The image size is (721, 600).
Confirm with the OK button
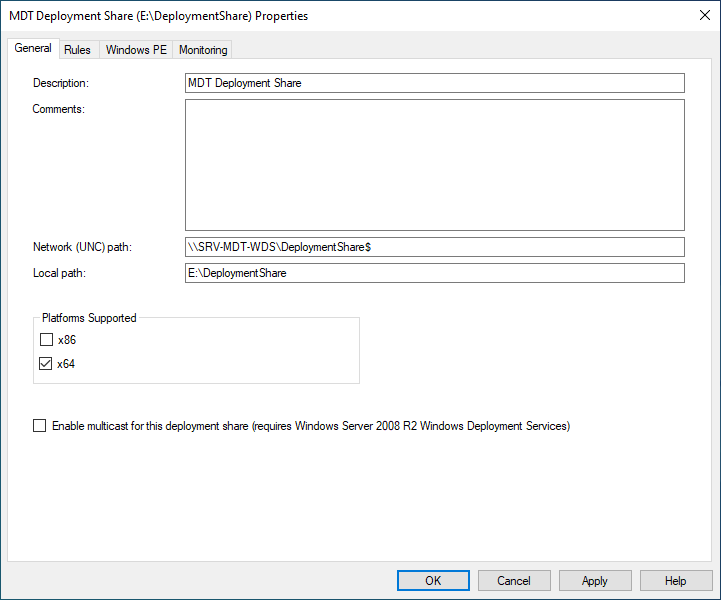tap(433, 581)
